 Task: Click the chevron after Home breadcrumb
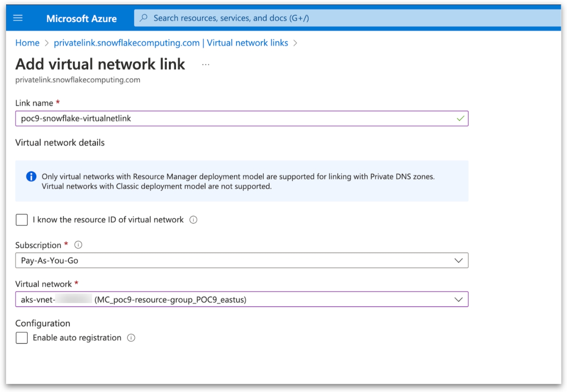pyautogui.click(x=47, y=43)
